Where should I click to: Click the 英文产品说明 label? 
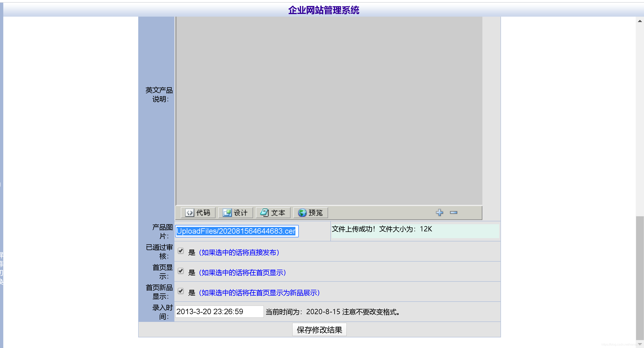[159, 95]
